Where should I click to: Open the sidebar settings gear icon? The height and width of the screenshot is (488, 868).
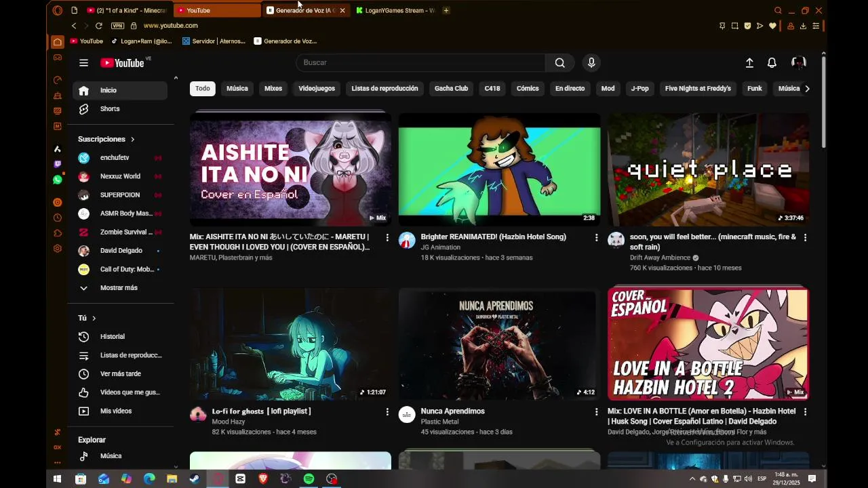58,249
